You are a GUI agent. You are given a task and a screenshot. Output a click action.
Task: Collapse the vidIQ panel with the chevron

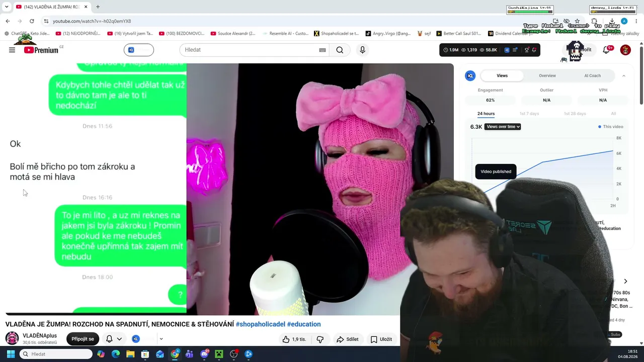point(624,76)
